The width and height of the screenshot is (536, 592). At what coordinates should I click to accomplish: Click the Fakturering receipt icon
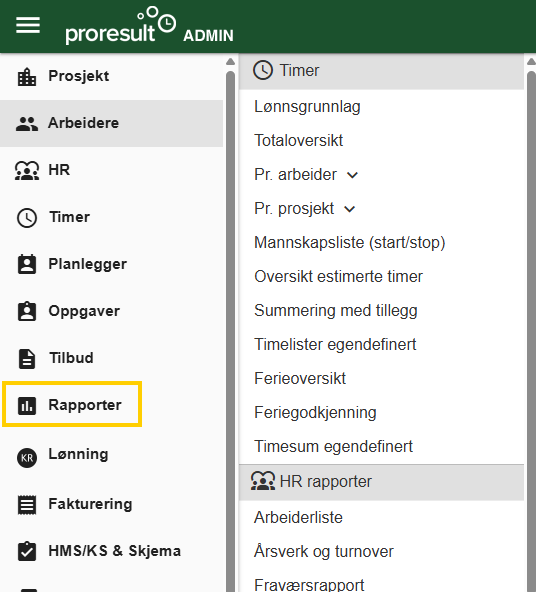[27, 505]
